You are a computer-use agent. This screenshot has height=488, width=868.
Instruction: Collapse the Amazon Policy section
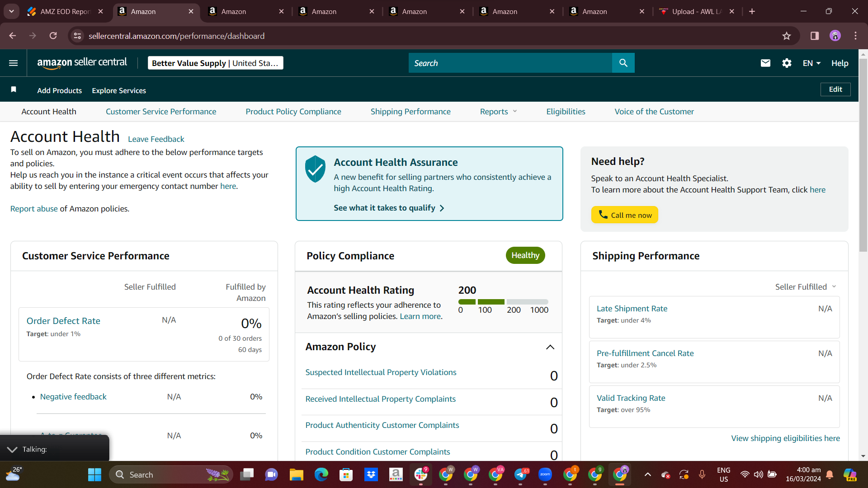tap(550, 347)
